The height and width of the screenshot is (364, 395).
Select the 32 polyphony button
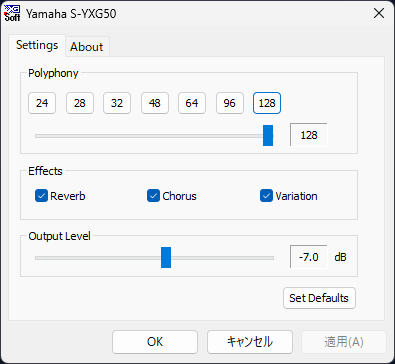117,103
